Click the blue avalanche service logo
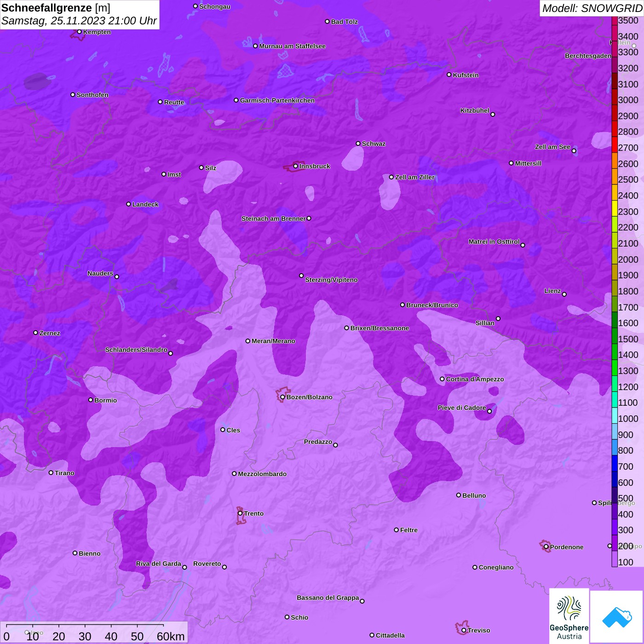Screen dimensions: 644x644 point(617,617)
